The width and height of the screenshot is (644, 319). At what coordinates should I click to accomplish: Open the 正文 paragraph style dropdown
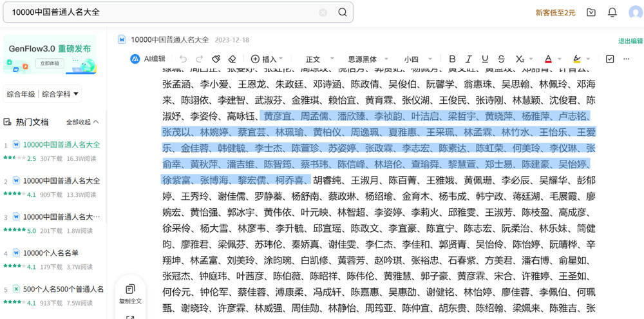pyautogui.click(x=320, y=59)
